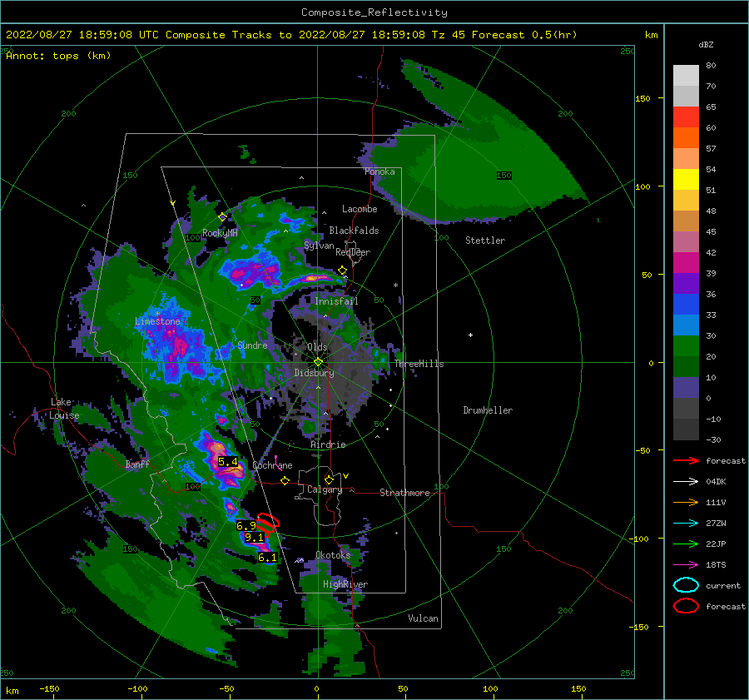Viewport: 749px width, 700px height.
Task: Select the storm top label 6.1
Action: coord(267,558)
